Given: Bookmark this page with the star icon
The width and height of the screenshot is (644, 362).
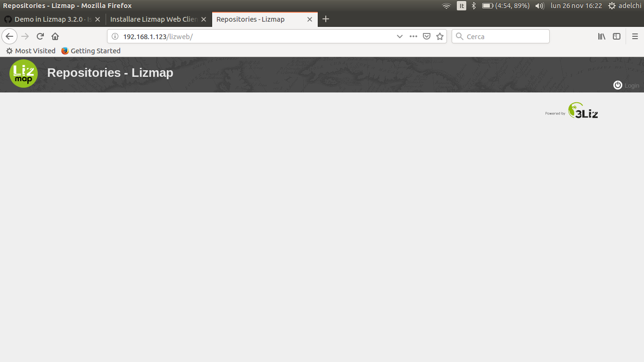Looking at the screenshot, I should click(440, 36).
